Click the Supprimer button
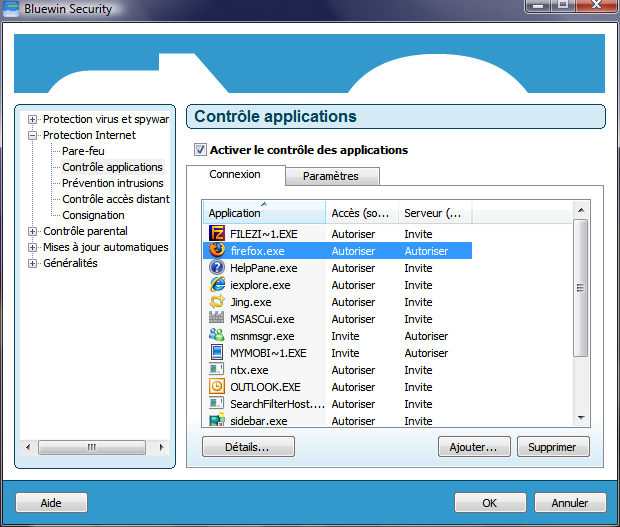Viewport: 620px width, 527px height. coord(553,447)
